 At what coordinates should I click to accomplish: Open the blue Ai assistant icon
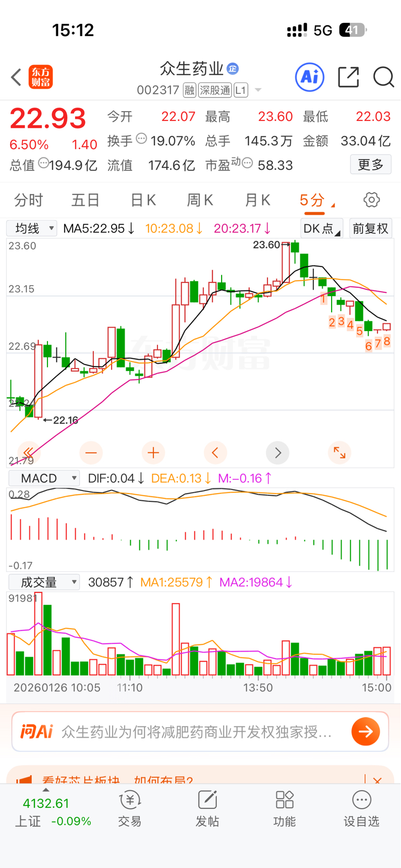[x=310, y=77]
